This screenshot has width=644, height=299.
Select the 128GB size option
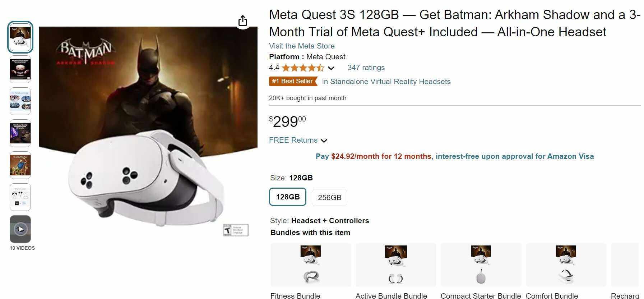pos(287,197)
